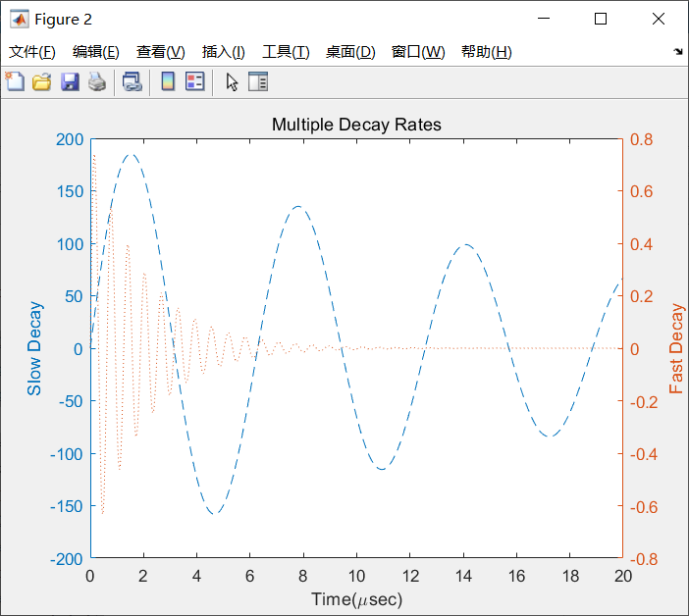Open the Property Inspector from the toolbar
The height and width of the screenshot is (616, 689).
coord(258,82)
